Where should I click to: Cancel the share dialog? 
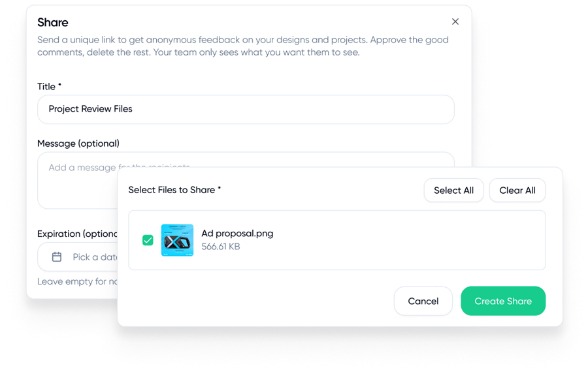tap(423, 301)
